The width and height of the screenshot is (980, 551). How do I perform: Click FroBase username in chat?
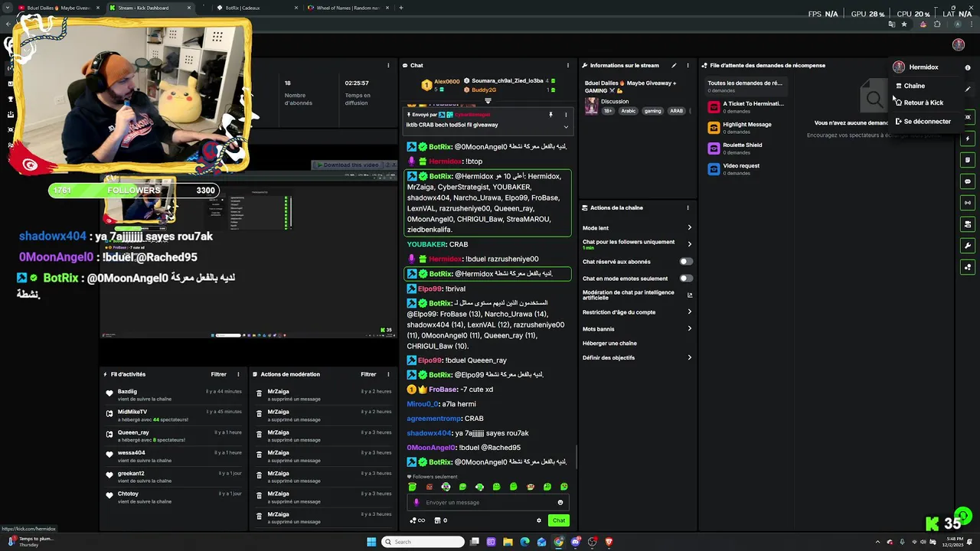click(443, 390)
